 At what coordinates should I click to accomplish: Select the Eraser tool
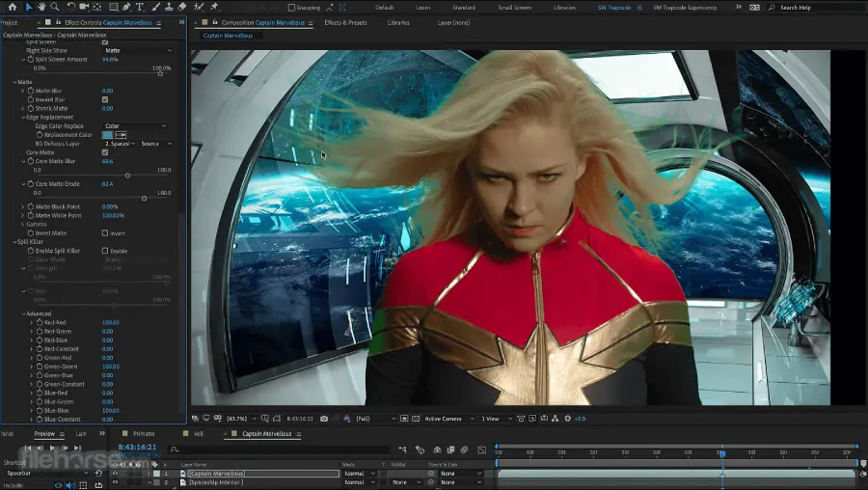(x=183, y=7)
